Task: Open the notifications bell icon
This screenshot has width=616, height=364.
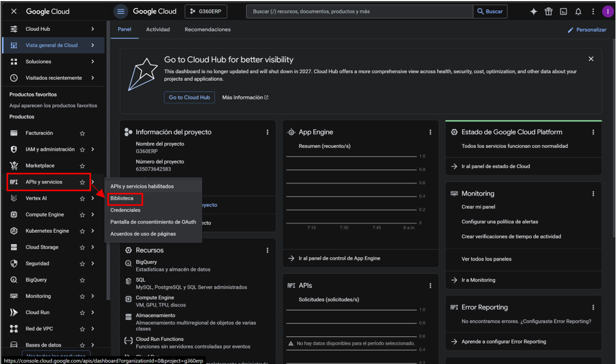Action: coord(578,11)
